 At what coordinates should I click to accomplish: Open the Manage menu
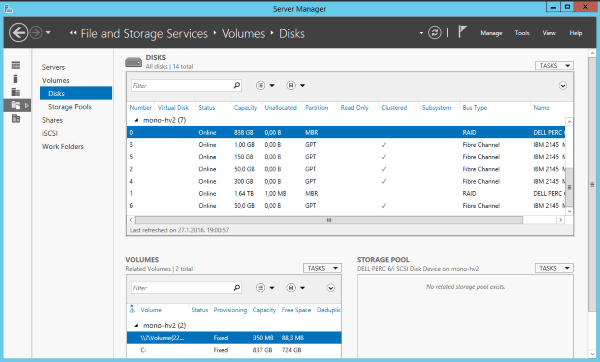pyautogui.click(x=491, y=33)
